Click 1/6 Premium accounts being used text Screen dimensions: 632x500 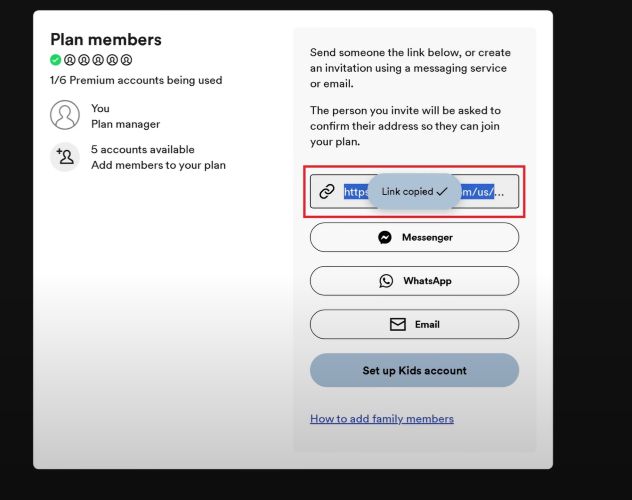tap(136, 80)
